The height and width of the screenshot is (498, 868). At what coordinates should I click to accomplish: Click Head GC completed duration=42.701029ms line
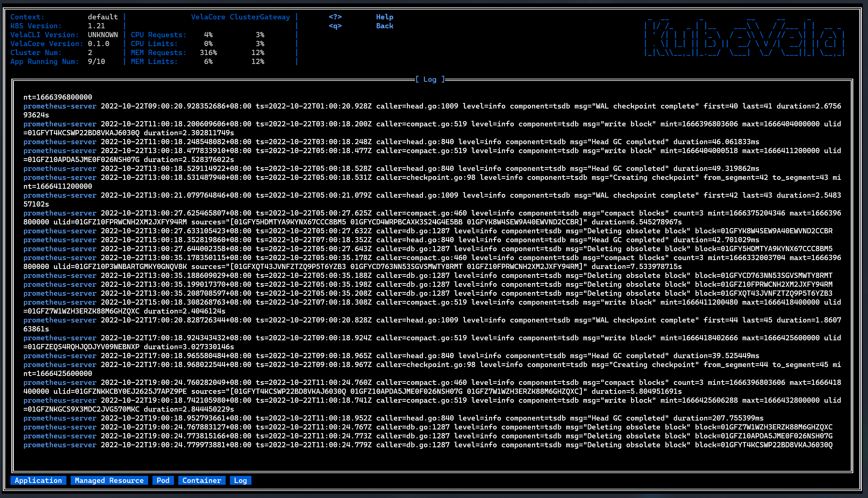pyautogui.click(x=391, y=240)
